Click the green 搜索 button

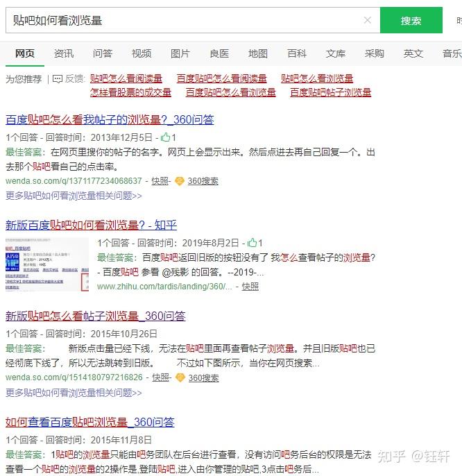click(411, 20)
